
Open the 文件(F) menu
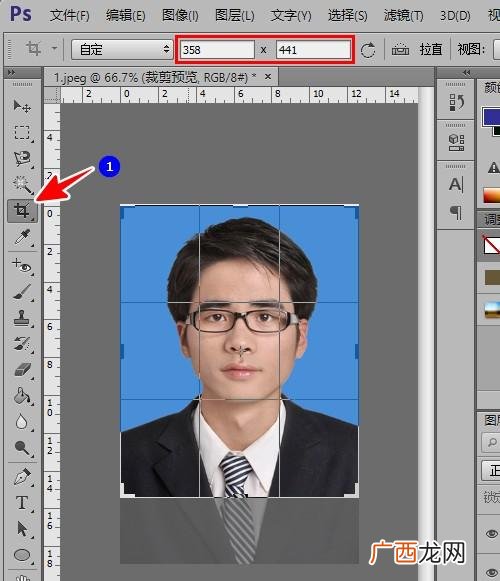click(x=70, y=16)
